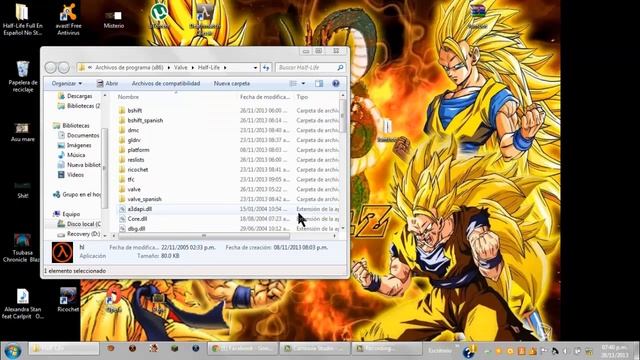Open the Ricochet desktop shortcut
The width and height of the screenshot is (640, 360).
tap(68, 300)
